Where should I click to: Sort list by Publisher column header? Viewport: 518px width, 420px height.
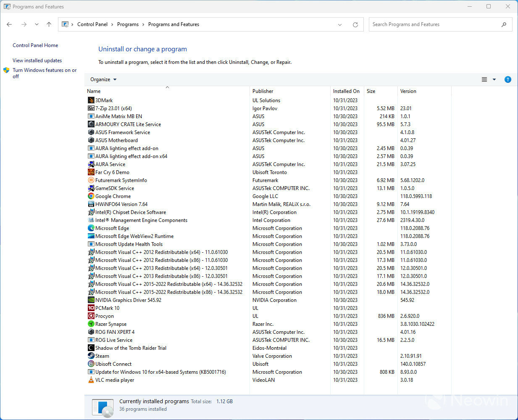click(x=290, y=91)
